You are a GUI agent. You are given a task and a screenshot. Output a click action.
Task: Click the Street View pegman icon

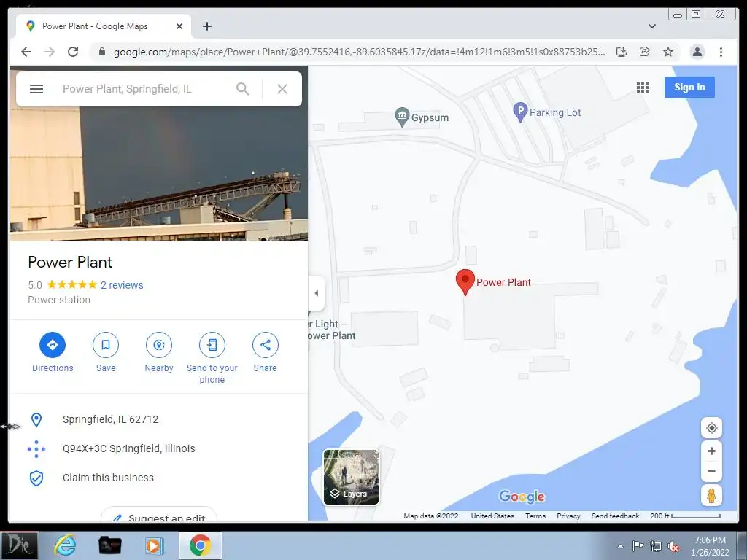pos(711,495)
